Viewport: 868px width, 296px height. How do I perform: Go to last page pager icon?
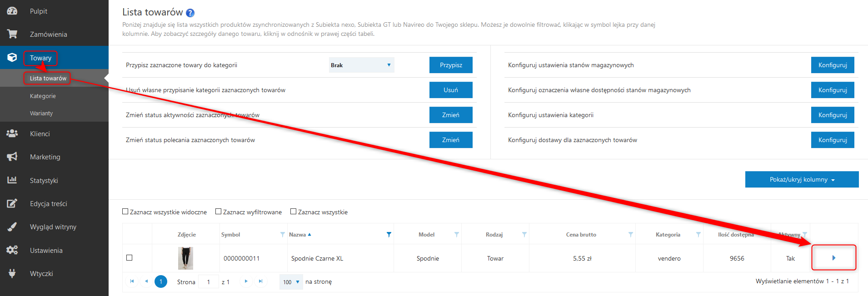point(260,281)
